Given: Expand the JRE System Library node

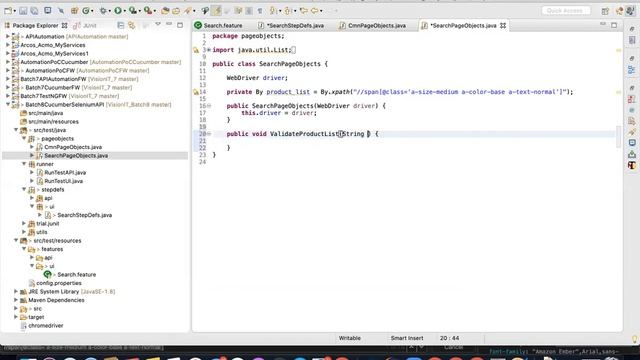Looking at the screenshot, I should point(16,291).
